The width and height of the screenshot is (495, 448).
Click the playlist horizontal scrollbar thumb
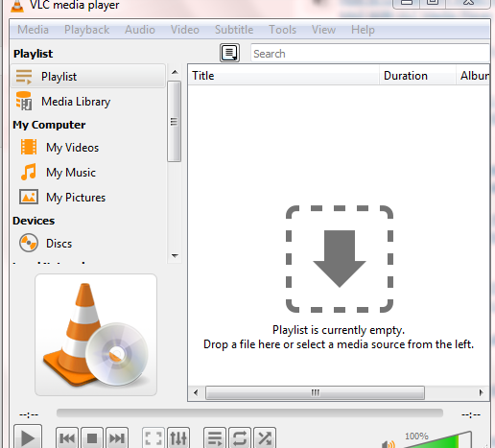pos(315,392)
